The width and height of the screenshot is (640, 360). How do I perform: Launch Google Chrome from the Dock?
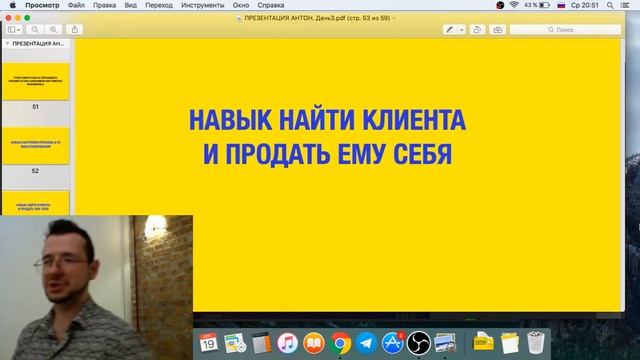click(x=340, y=343)
